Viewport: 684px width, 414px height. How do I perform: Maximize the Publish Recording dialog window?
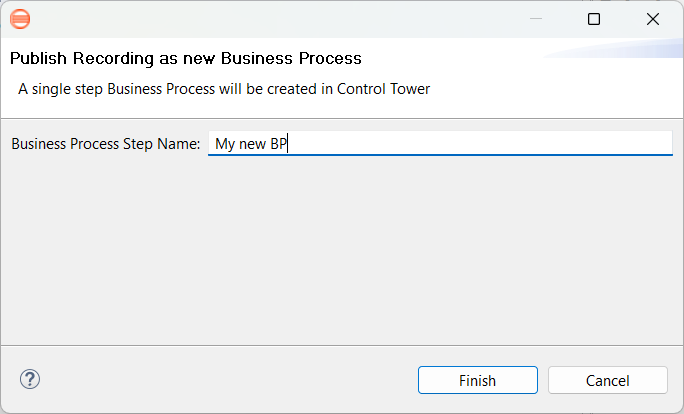[594, 19]
